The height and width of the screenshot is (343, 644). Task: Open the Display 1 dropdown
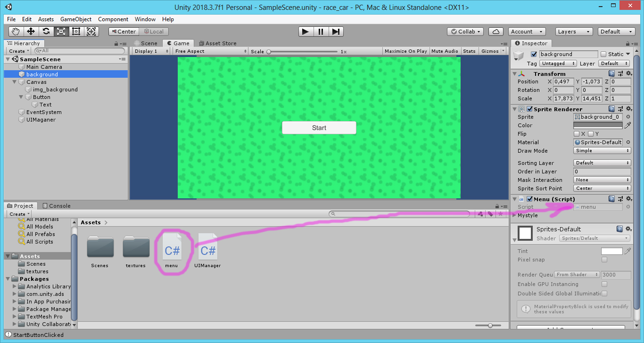click(x=150, y=51)
